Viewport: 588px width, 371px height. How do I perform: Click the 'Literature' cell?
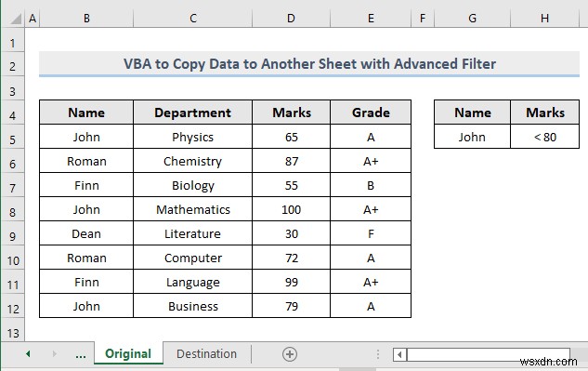tap(193, 233)
